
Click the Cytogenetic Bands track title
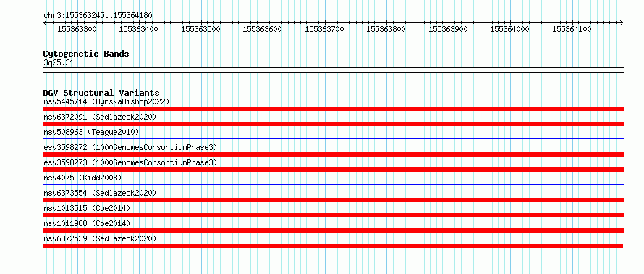(86, 54)
